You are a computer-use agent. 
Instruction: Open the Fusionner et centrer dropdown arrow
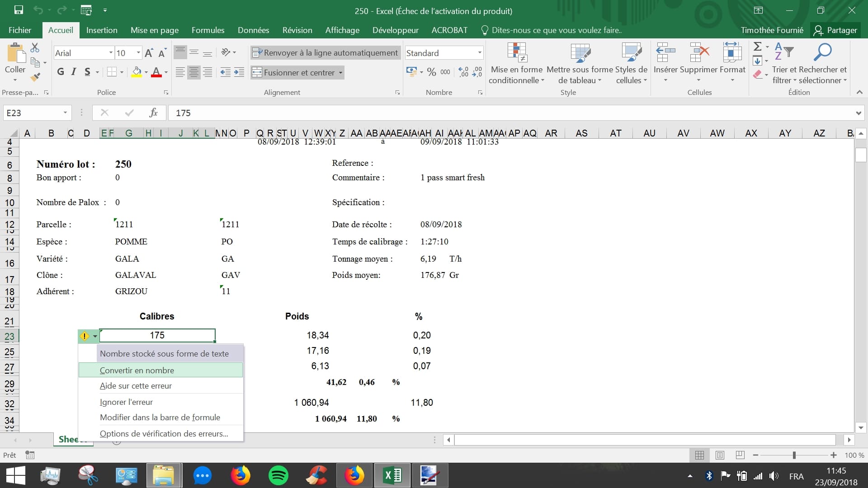coord(340,72)
